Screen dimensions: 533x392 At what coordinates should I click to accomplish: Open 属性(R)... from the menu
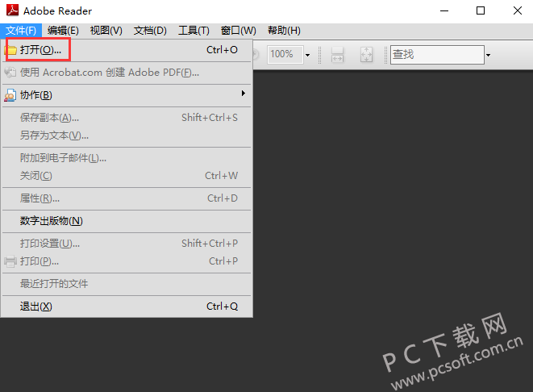127,198
